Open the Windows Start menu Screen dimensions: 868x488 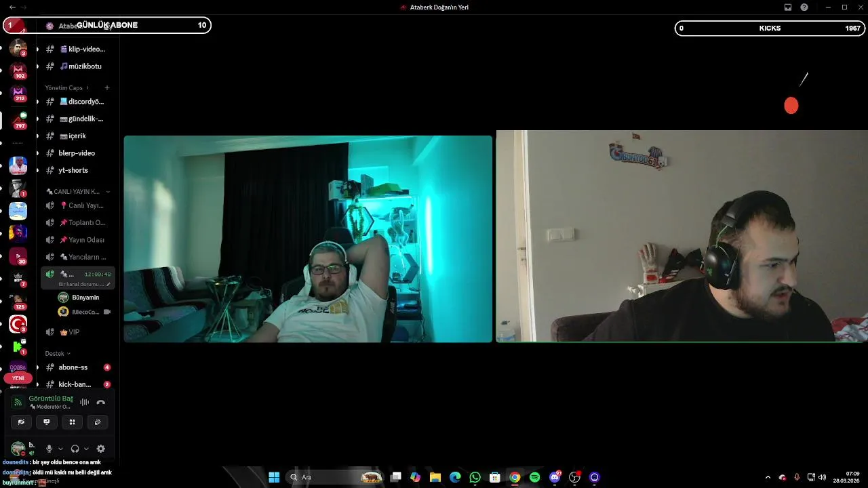click(x=274, y=477)
